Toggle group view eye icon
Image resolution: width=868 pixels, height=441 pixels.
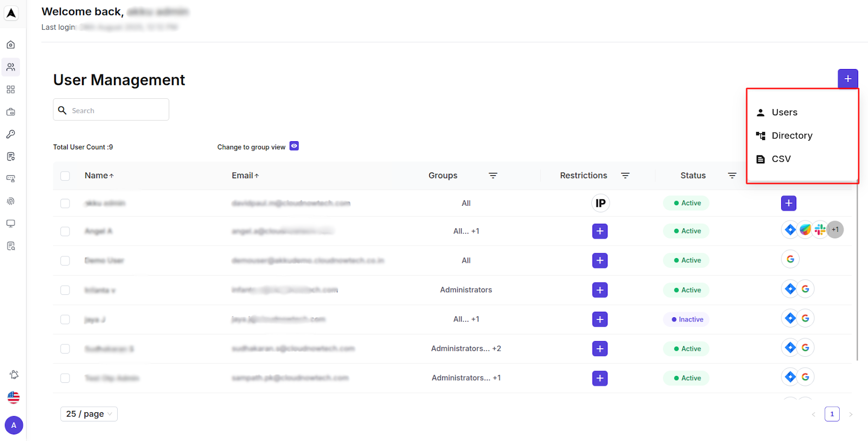(x=294, y=146)
